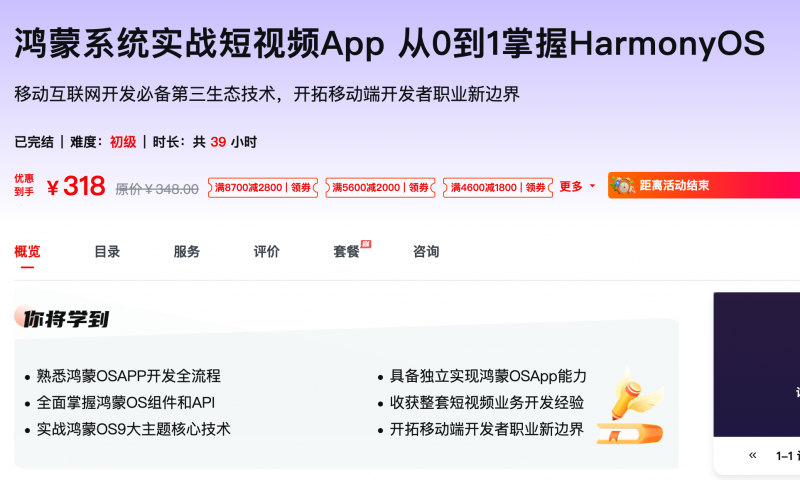Image resolution: width=800 pixels, height=480 pixels.
Task: Click the 你将学到 section heading
Action: point(66,319)
